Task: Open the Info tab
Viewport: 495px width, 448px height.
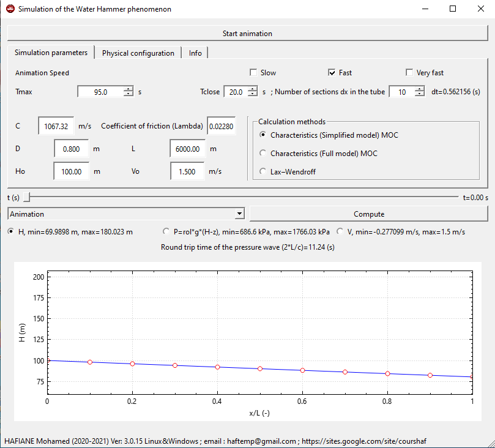Action: (x=195, y=53)
